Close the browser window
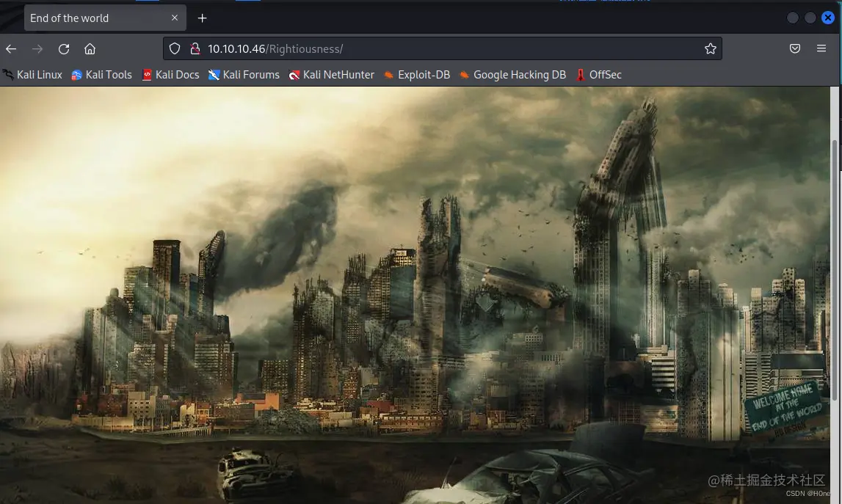This screenshot has height=504, width=842. (828, 18)
